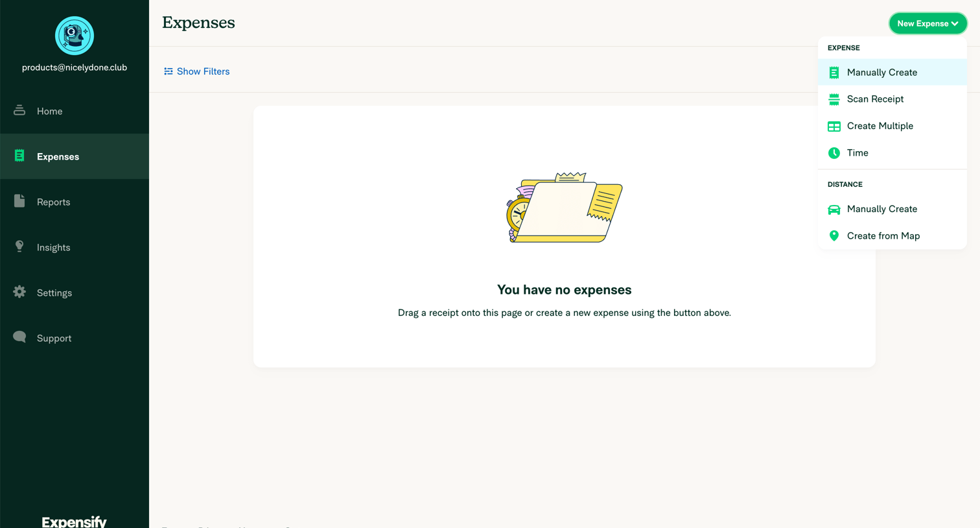Click the DISTANCE section header in menu
This screenshot has width=980, height=528.
(x=845, y=185)
